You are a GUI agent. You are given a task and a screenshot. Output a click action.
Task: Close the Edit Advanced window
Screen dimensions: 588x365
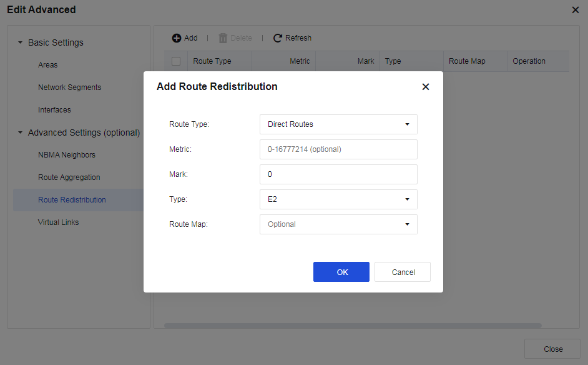[x=575, y=10]
